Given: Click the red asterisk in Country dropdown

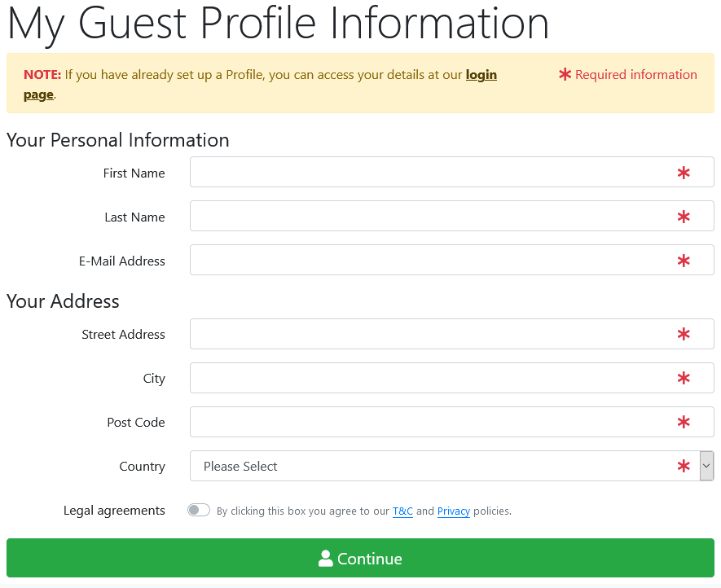Looking at the screenshot, I should 684,466.
